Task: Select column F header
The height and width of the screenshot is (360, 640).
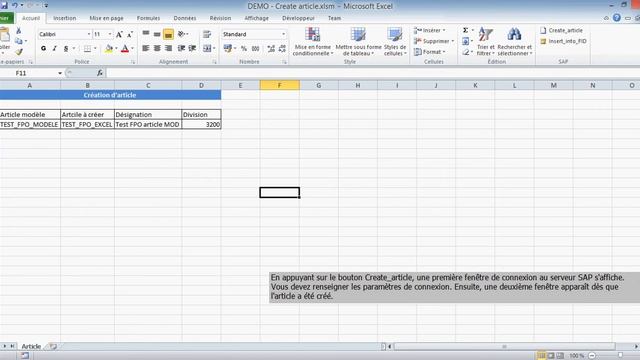Action: tap(280, 85)
